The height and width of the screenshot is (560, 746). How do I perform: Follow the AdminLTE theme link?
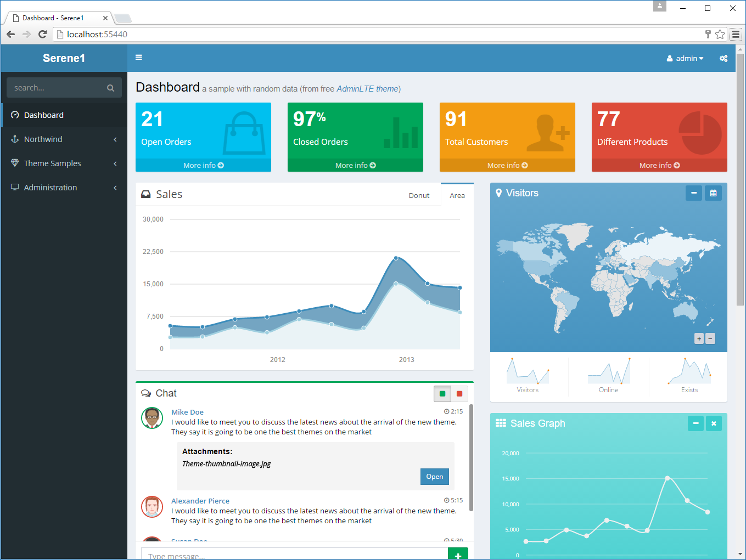(x=367, y=89)
